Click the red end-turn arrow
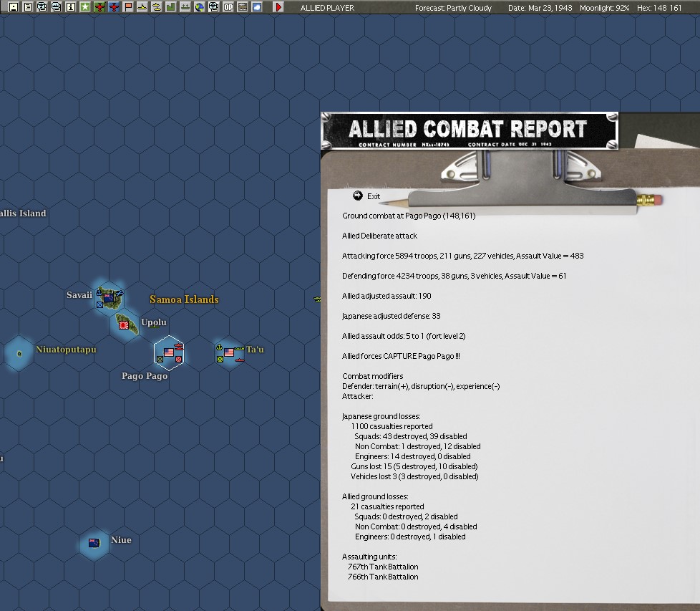 pyautogui.click(x=278, y=6)
